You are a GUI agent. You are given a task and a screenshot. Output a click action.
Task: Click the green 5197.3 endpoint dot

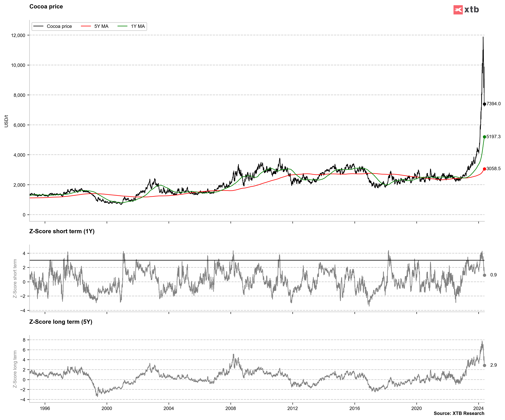(484, 137)
